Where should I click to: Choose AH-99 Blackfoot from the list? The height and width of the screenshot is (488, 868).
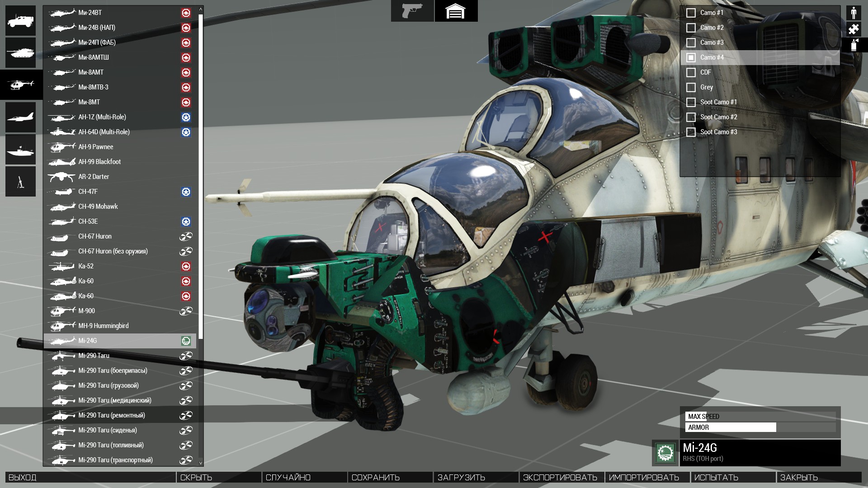(x=99, y=162)
